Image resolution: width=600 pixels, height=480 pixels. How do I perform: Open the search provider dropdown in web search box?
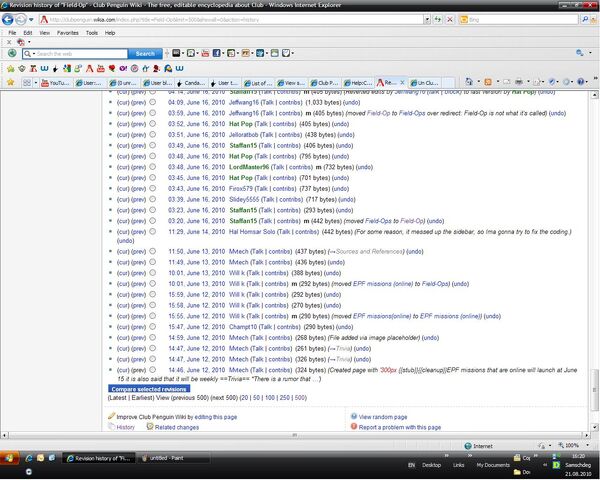tap(34, 54)
